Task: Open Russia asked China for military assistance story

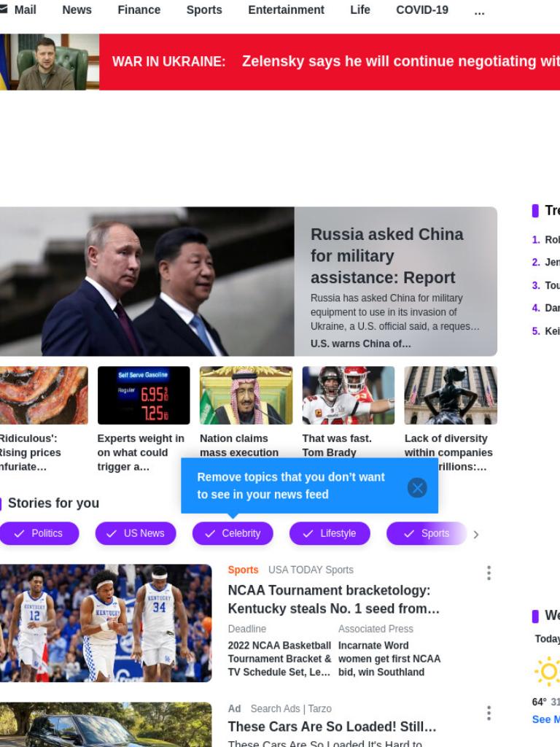Action: [386, 256]
